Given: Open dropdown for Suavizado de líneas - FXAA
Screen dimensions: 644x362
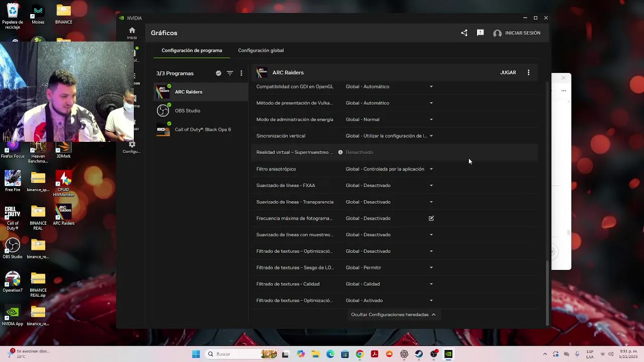Looking at the screenshot, I should tap(431, 186).
